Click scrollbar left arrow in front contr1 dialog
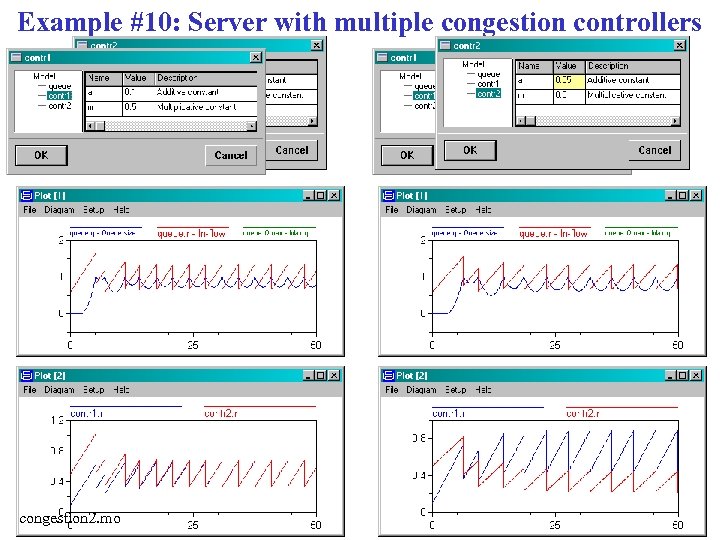Viewport: 720px width, 540px height. [x=90, y=126]
